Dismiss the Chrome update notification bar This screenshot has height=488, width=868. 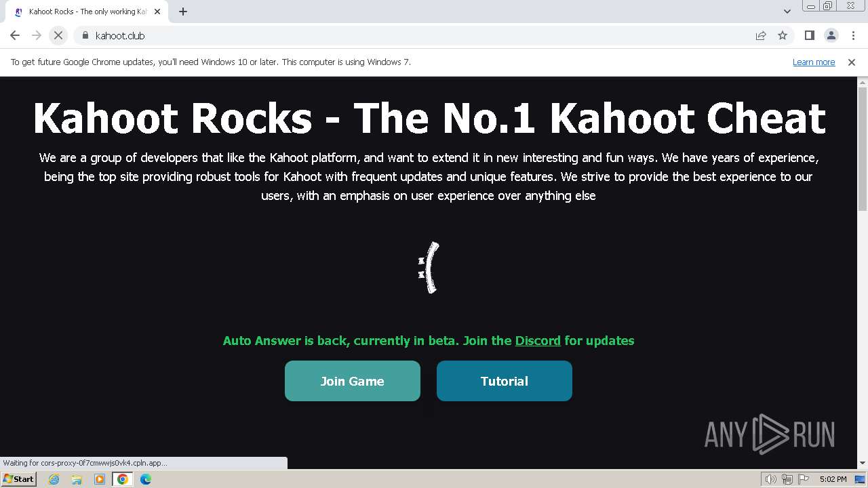tap(852, 62)
